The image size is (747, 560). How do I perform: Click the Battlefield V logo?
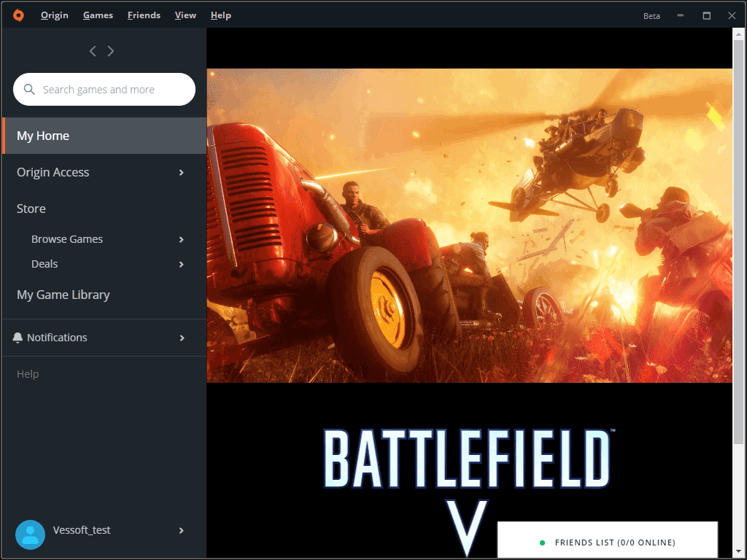pyautogui.click(x=469, y=492)
